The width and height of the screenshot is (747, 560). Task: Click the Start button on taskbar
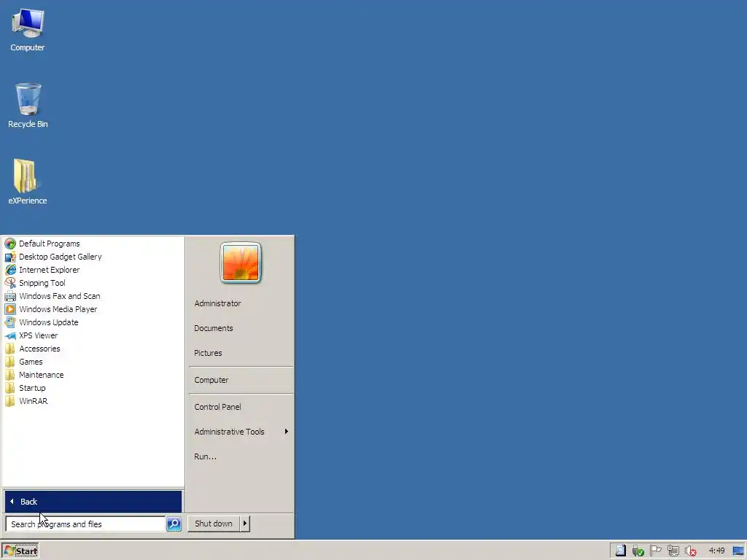pos(20,551)
